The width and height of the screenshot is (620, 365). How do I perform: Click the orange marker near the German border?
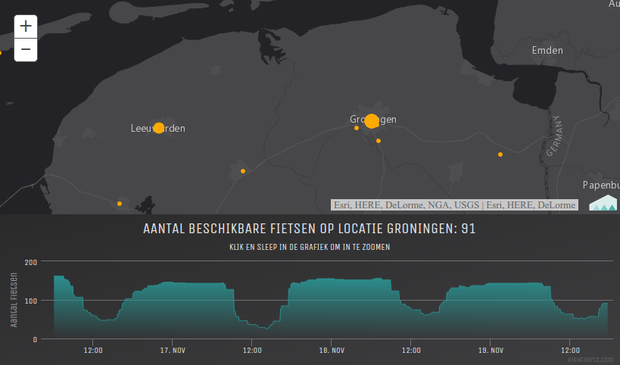tap(500, 155)
